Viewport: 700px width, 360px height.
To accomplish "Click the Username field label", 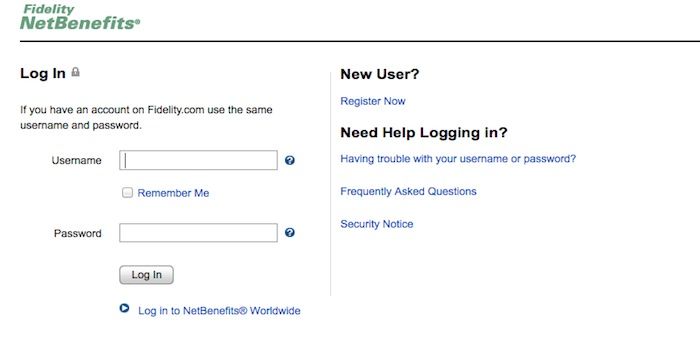I will coord(76,160).
